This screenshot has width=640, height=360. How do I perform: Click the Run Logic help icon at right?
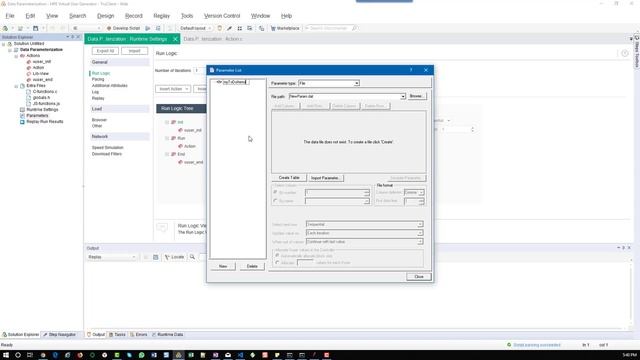point(624,53)
